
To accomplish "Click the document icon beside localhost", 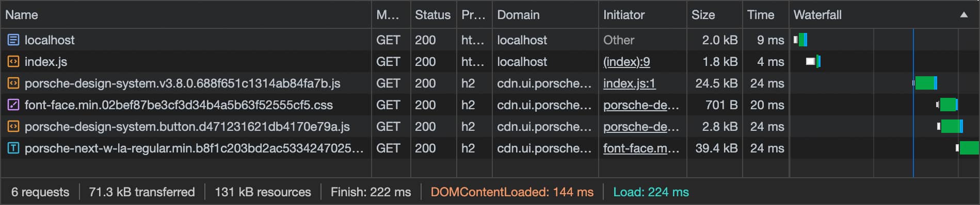I will (x=13, y=40).
